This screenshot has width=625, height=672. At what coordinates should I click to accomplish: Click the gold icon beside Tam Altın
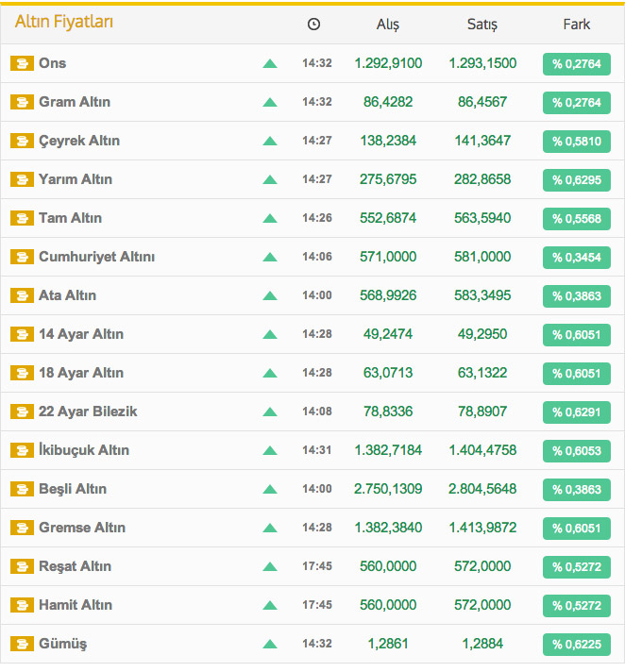[x=22, y=218]
